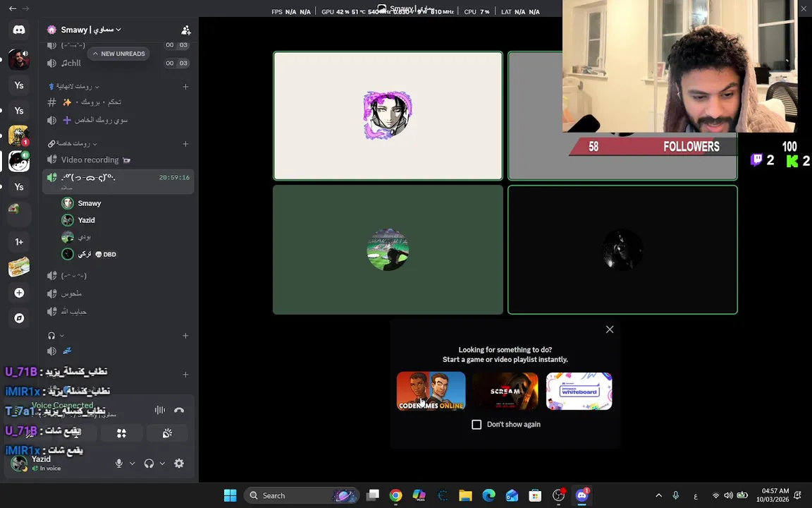Disconnect from voice using hang-up icon
Viewport: 812px width, 508px height.
click(x=179, y=410)
